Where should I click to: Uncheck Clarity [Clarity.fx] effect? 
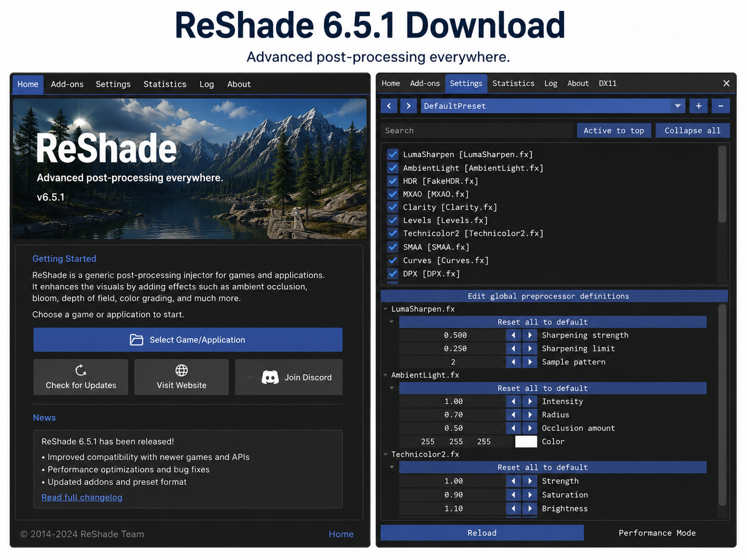click(393, 207)
